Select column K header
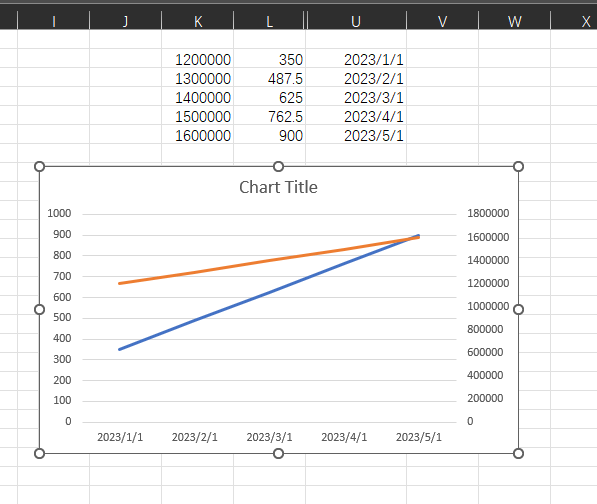Viewport: 597px width, 504px height. click(198, 21)
